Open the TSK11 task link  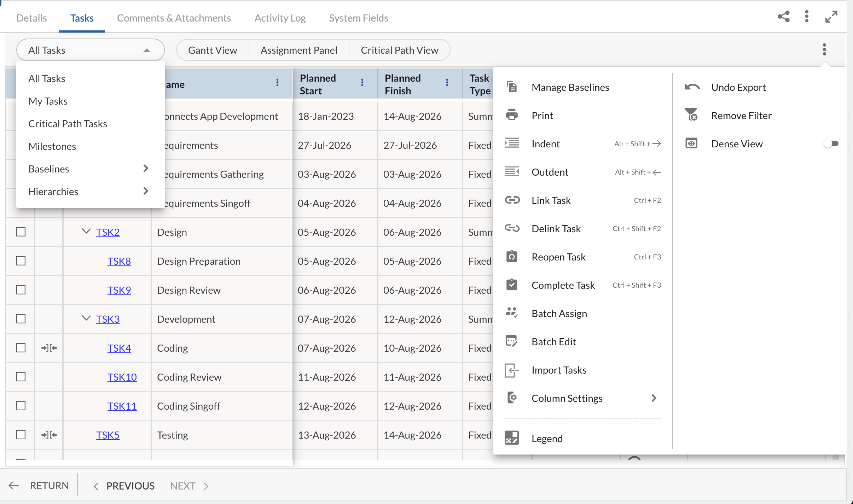point(122,406)
